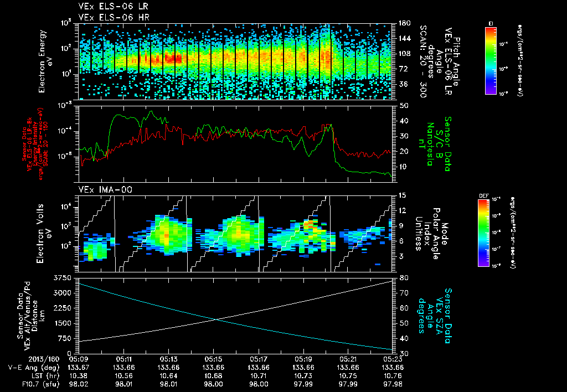Screen dimensions: 567x392
Task: Click the 'V-E Ang (deg)' row label
Action: click(34, 368)
